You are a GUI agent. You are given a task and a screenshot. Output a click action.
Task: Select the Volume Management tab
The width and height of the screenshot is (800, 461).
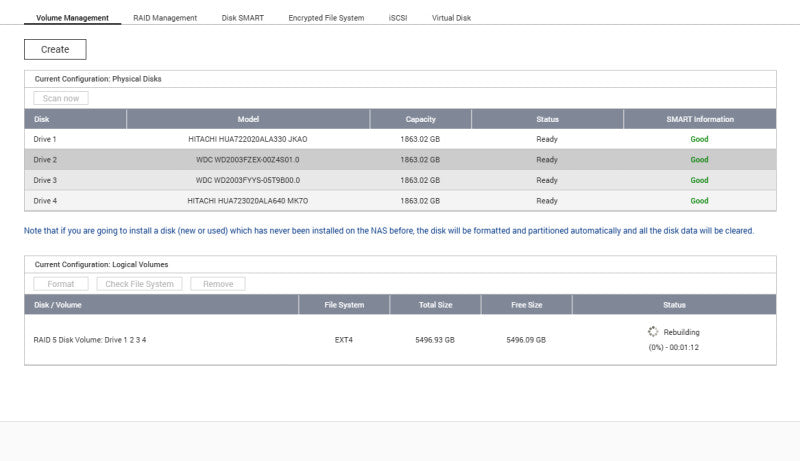(x=72, y=18)
